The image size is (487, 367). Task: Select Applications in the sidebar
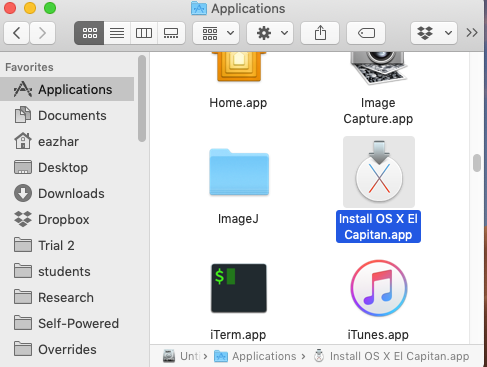click(x=67, y=89)
